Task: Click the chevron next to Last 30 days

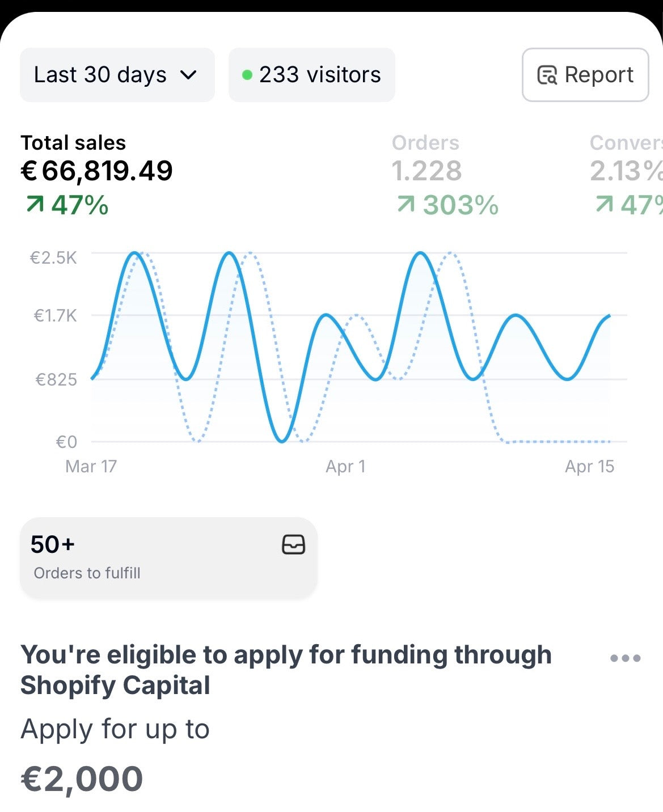Action: click(x=188, y=75)
